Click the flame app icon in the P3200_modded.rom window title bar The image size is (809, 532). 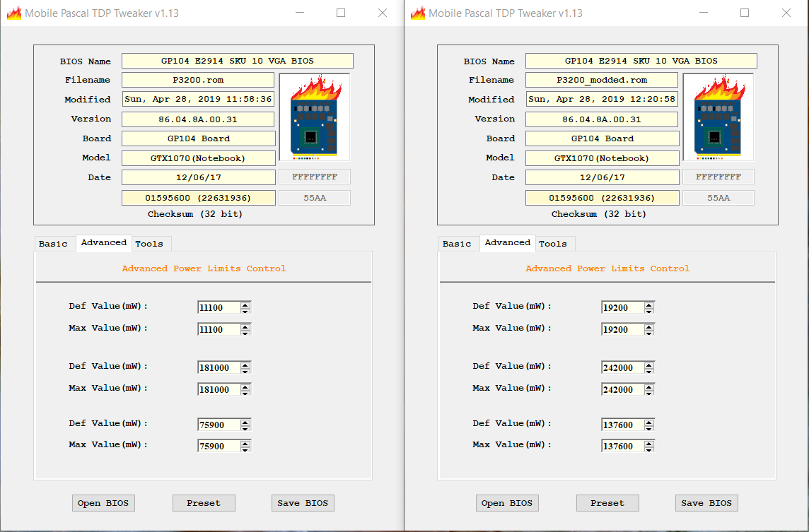click(x=418, y=13)
